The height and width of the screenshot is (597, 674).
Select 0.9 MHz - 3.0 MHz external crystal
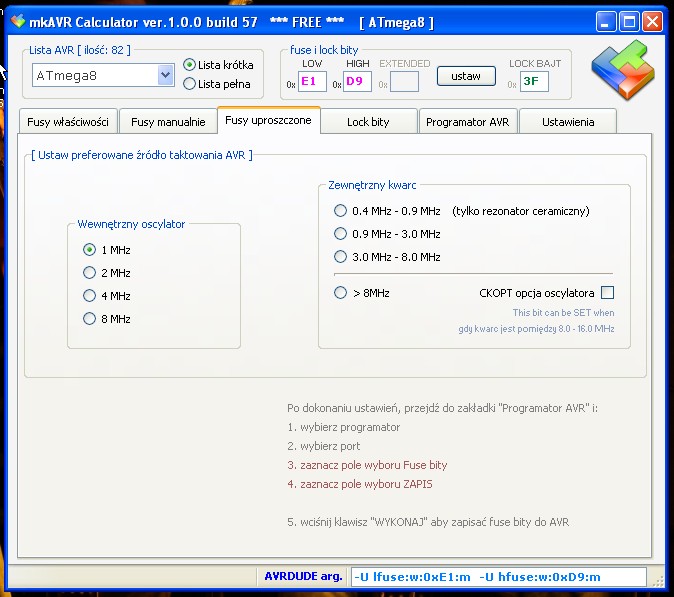tap(387, 234)
